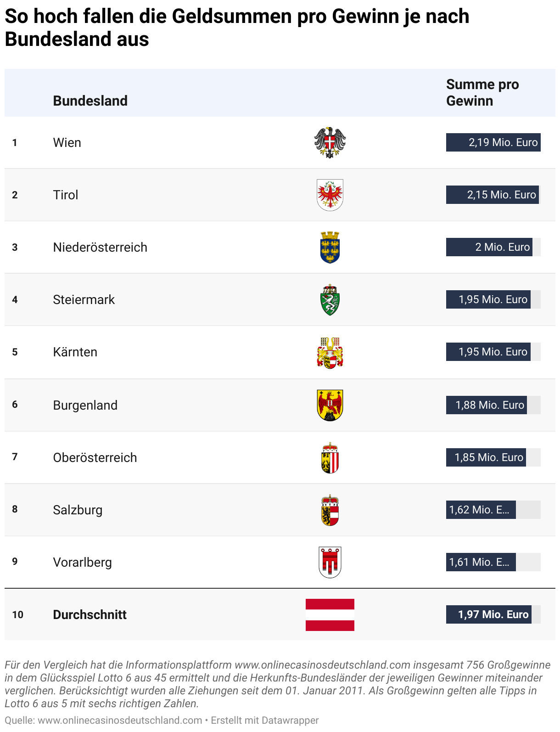
Task: Select the Kärnten coat of arms
Action: (330, 352)
